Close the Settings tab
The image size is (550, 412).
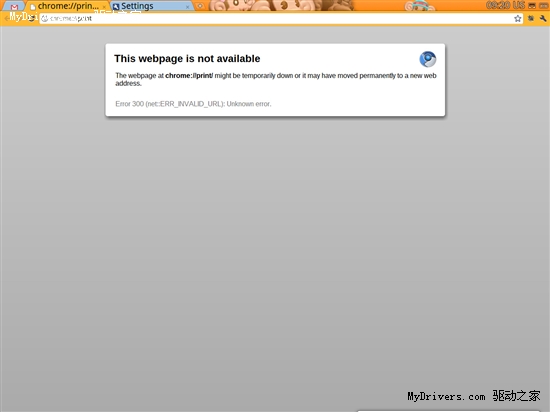187,7
